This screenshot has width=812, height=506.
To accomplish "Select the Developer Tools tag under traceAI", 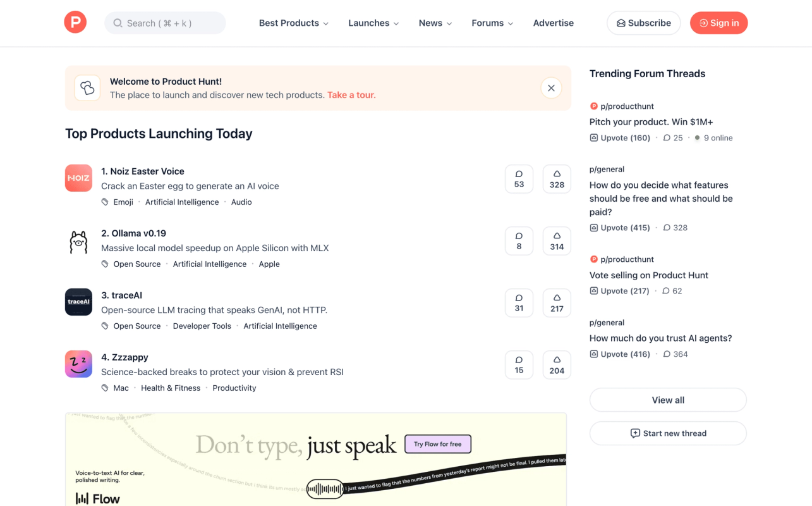I will click(x=202, y=326).
